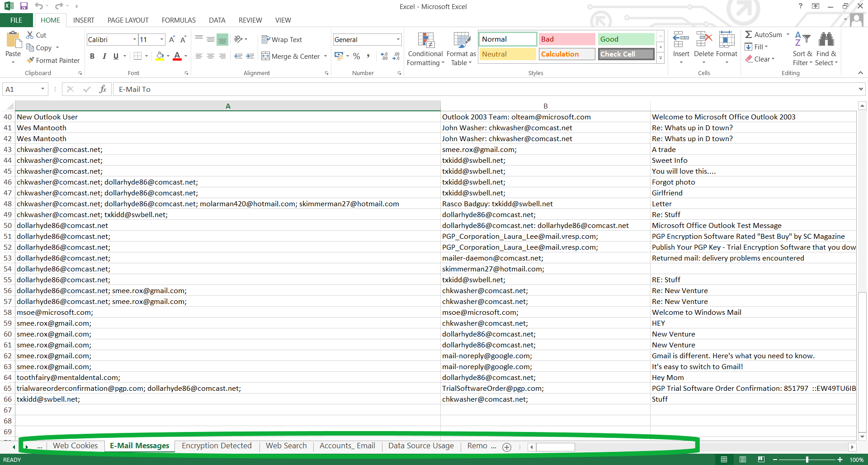Click the zoom slider handle
This screenshot has width=868, height=465.
point(807,459)
